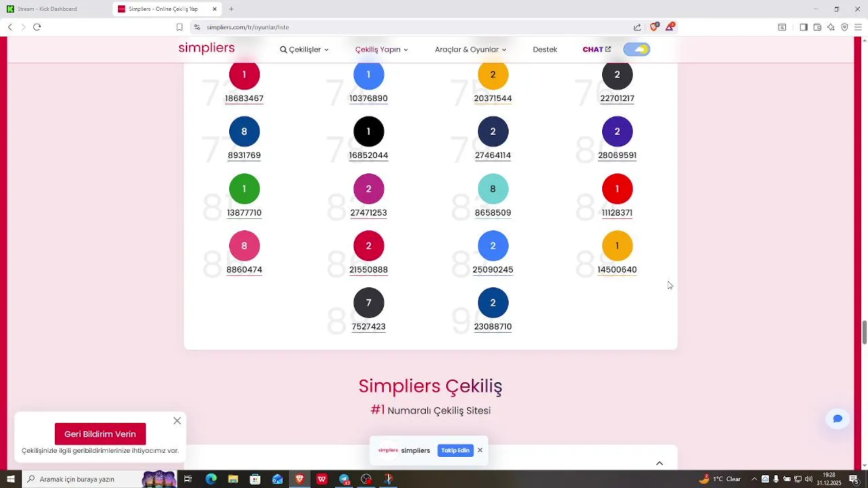
Task: Open Telegram from taskbar
Action: 344,479
